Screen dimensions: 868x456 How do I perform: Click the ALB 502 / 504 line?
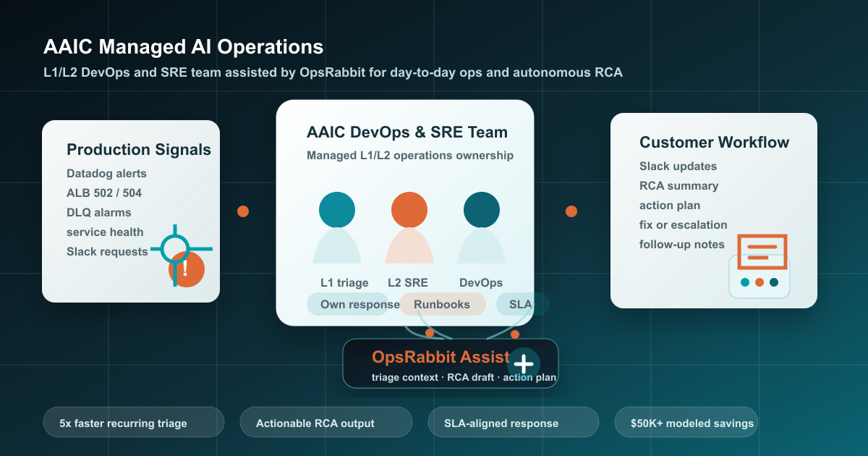click(x=104, y=193)
